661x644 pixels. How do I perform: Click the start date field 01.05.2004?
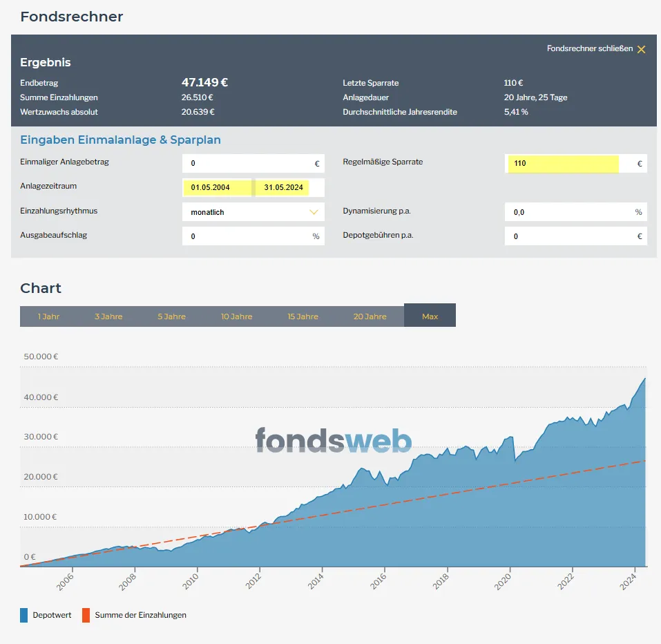[x=217, y=187]
